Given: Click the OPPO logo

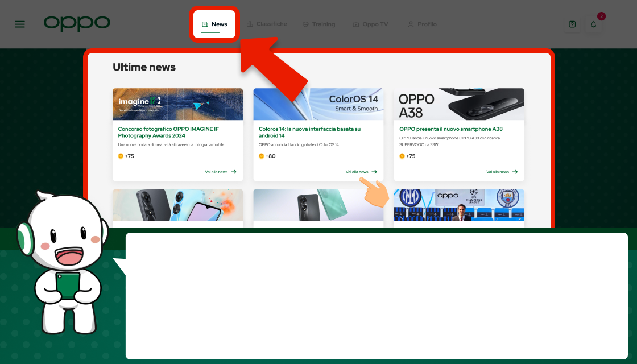Looking at the screenshot, I should 77,23.
